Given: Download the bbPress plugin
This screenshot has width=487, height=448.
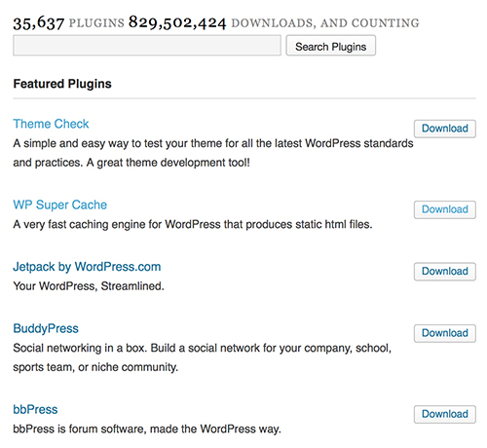Looking at the screenshot, I should [x=445, y=414].
